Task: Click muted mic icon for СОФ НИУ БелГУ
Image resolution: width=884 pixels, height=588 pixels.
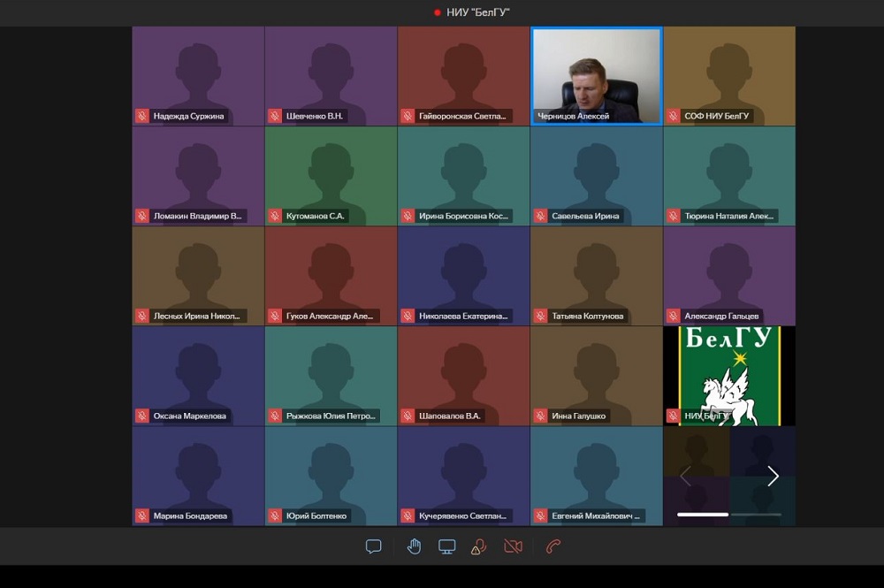Action: pos(672,116)
